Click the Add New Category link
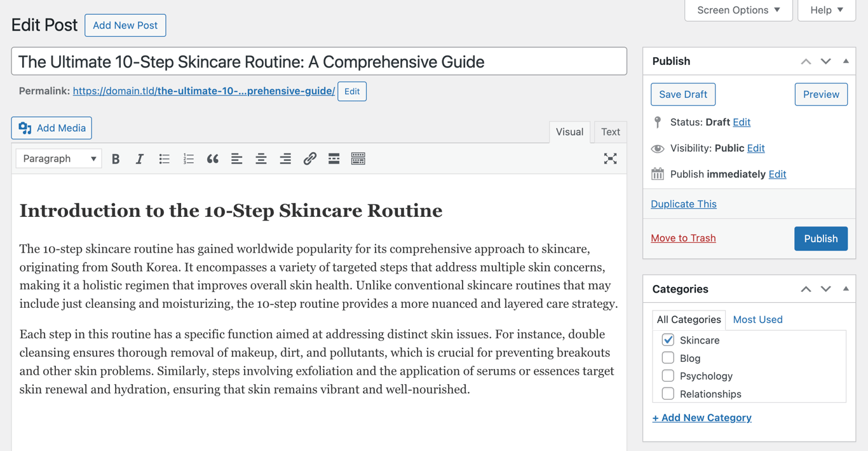 coord(702,417)
